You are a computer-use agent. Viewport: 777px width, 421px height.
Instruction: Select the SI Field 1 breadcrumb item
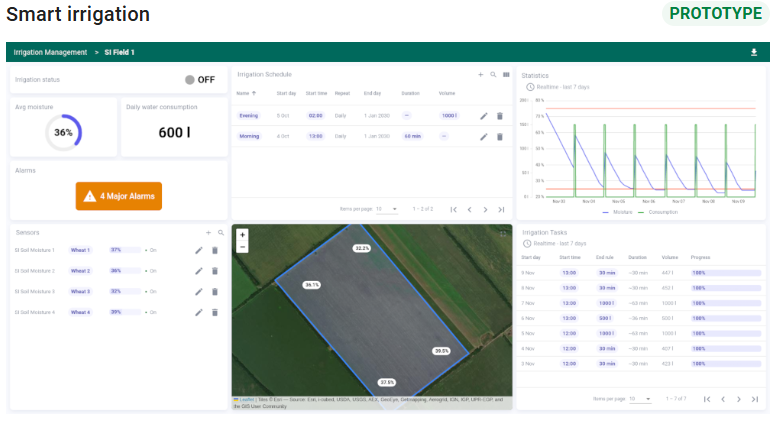click(x=119, y=52)
